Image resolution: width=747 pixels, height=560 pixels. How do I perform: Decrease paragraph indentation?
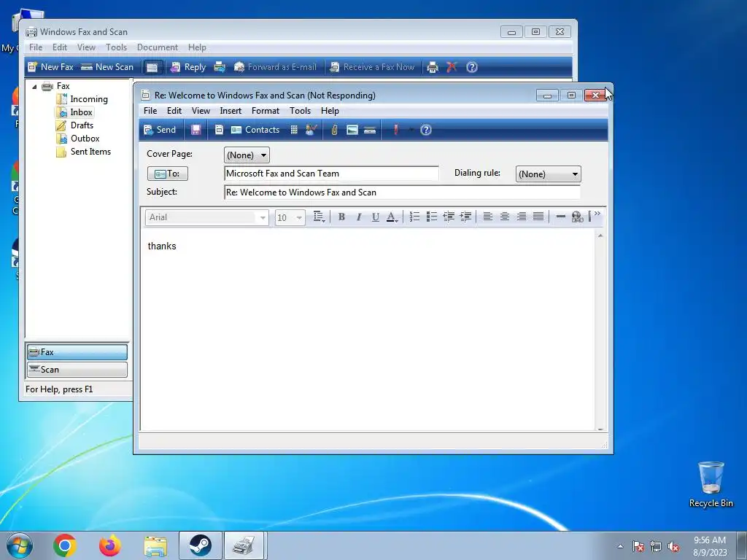coord(449,217)
